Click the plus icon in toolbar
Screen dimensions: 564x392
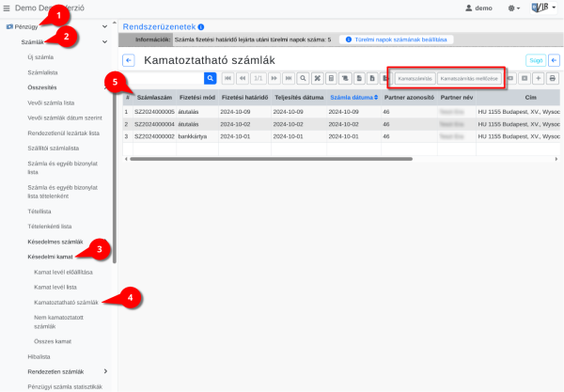point(539,78)
